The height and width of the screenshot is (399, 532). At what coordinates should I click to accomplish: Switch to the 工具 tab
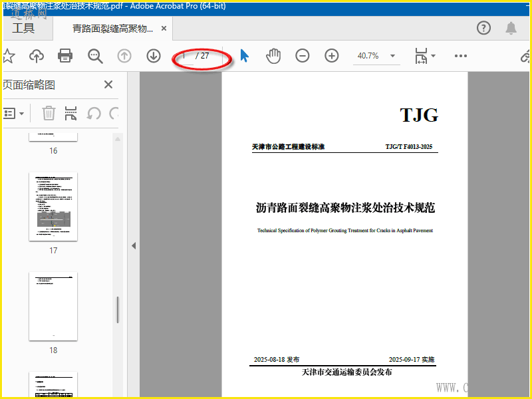pyautogui.click(x=23, y=28)
